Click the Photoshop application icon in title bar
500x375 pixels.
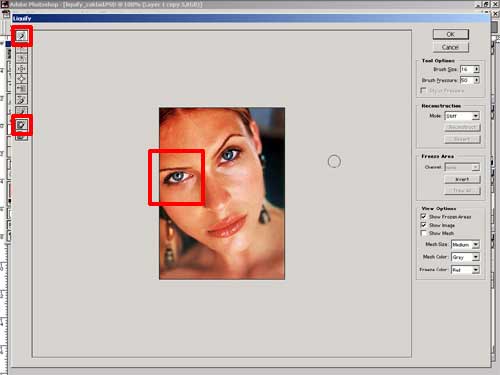(5, 4)
